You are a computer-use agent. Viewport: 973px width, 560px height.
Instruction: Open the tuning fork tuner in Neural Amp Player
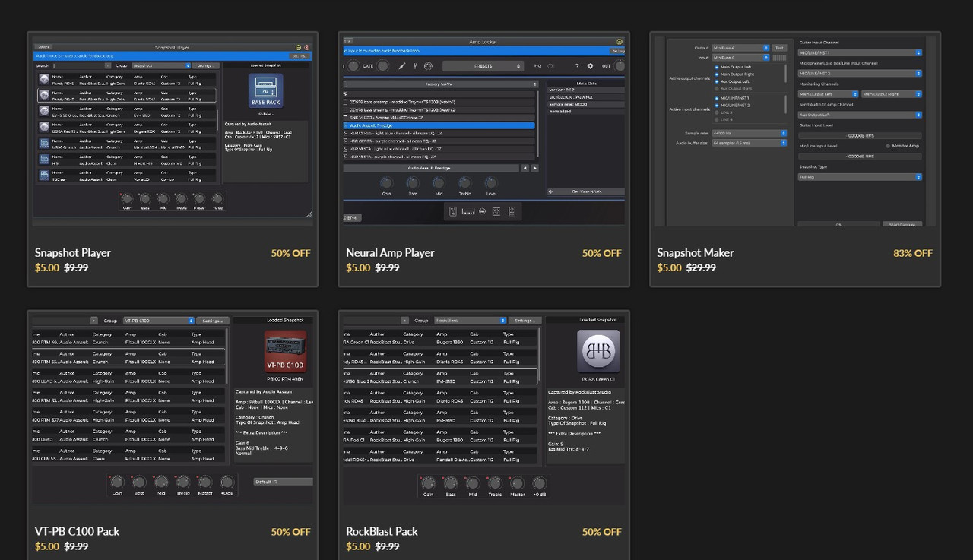[x=415, y=66]
